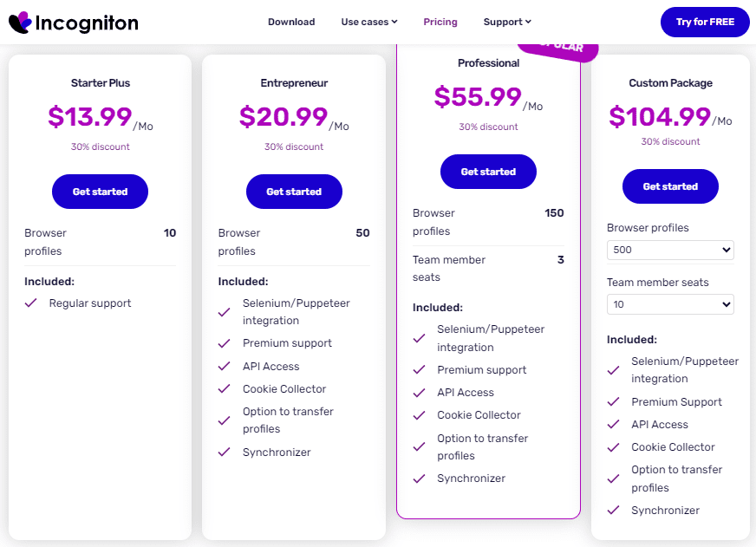The width and height of the screenshot is (756, 547).
Task: Go to Pricing in the navigation
Action: pyautogui.click(x=440, y=22)
